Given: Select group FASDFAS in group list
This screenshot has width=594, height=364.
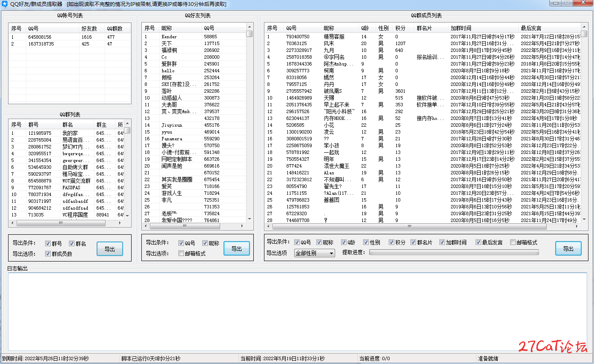Looking at the screenshot, I should [66, 188].
